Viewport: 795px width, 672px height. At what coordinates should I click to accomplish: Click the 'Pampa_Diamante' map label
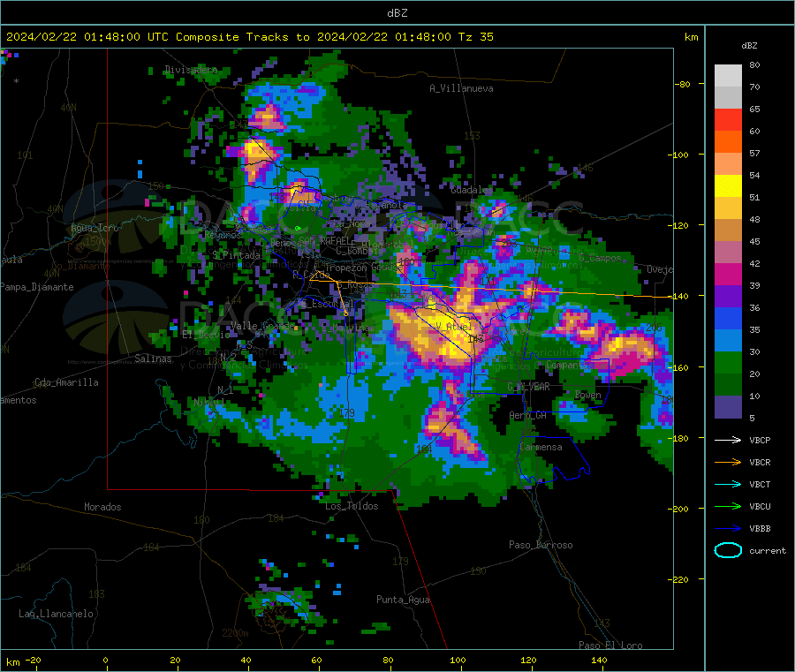coord(37,287)
